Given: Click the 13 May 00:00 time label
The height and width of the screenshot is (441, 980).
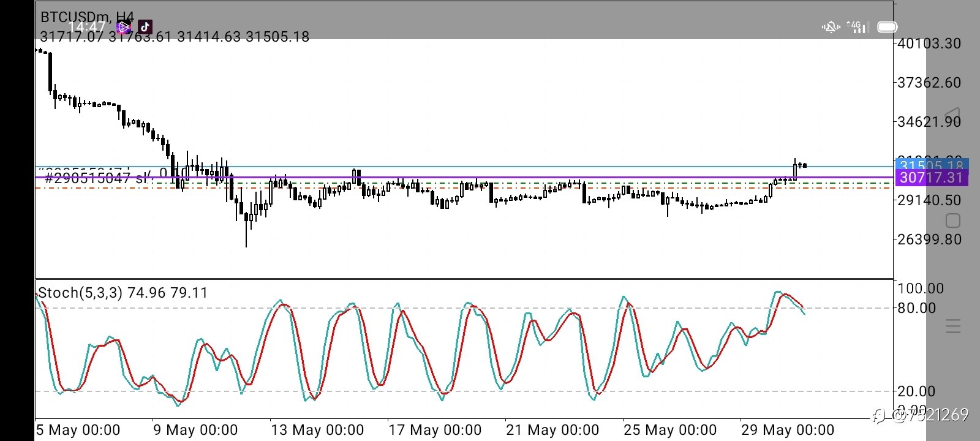Looking at the screenshot, I should [x=317, y=430].
